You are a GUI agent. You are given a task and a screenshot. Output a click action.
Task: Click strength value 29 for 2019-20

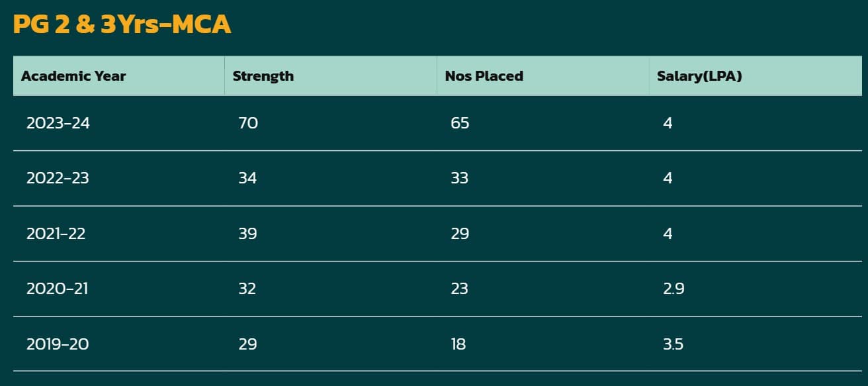coord(247,344)
